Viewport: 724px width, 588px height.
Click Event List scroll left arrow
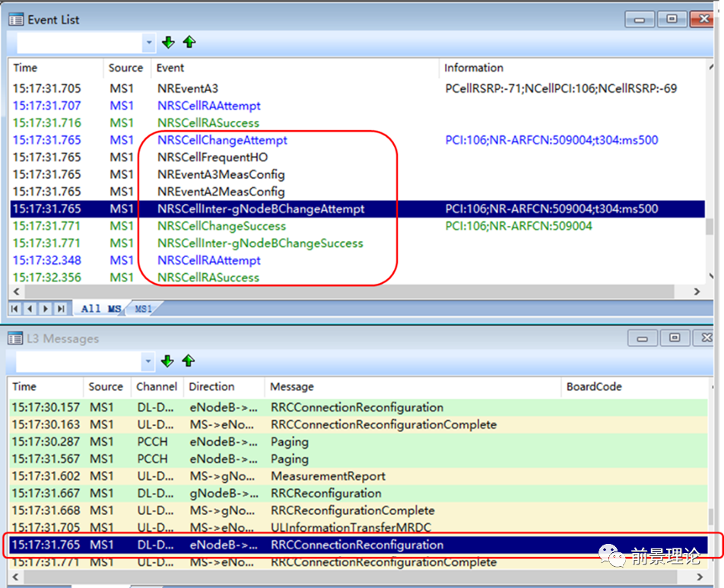(x=17, y=291)
